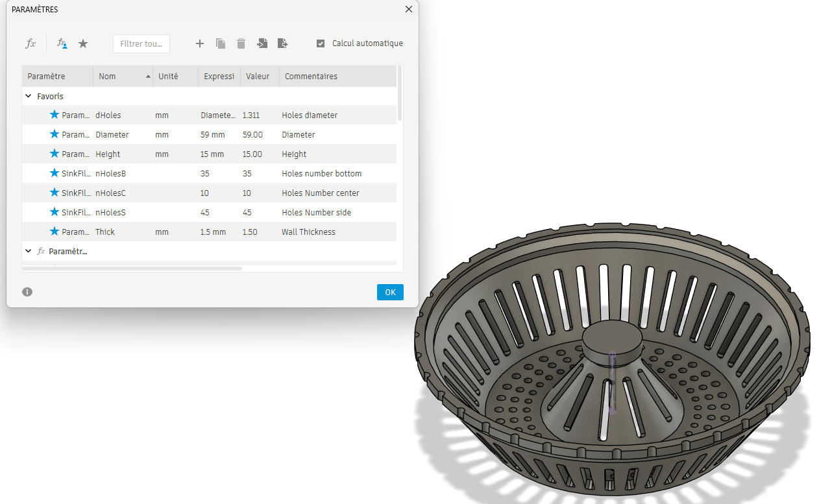Collapse the Paramètr... fx group
Image resolution: width=819 pixels, height=504 pixels.
point(28,251)
